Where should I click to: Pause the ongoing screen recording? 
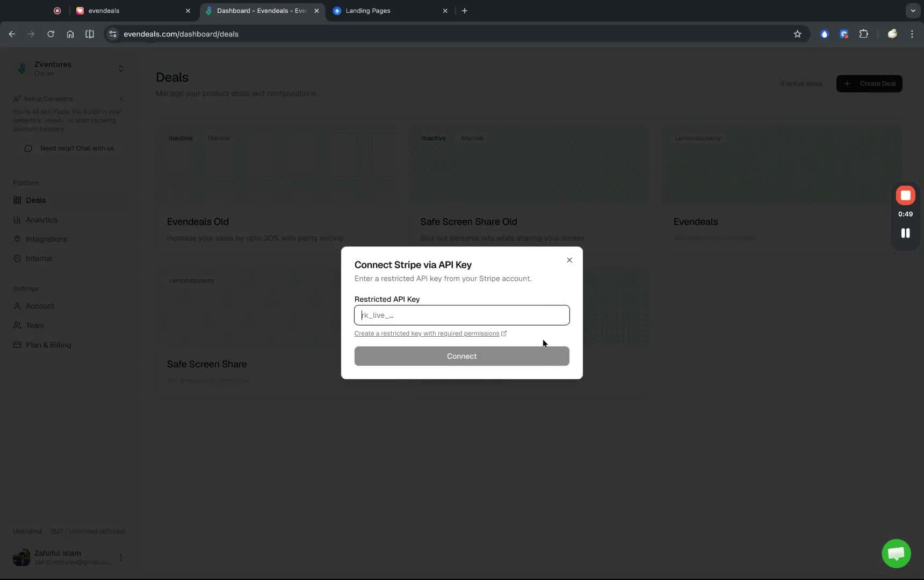coord(906,233)
